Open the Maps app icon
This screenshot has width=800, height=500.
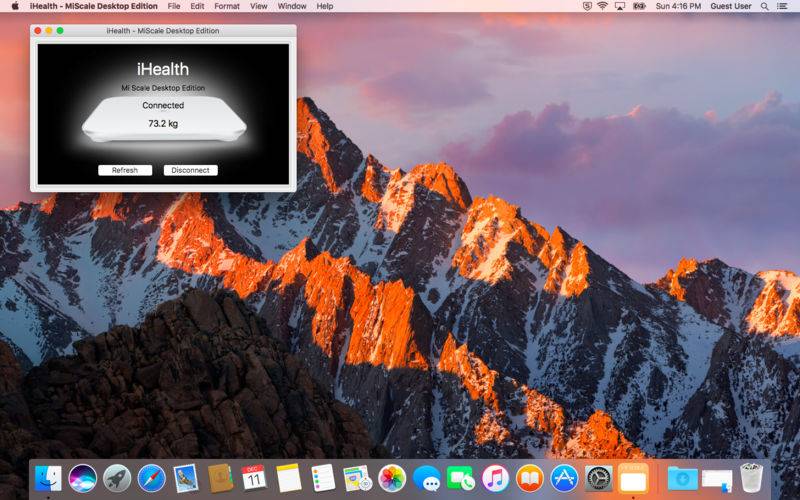click(x=358, y=478)
